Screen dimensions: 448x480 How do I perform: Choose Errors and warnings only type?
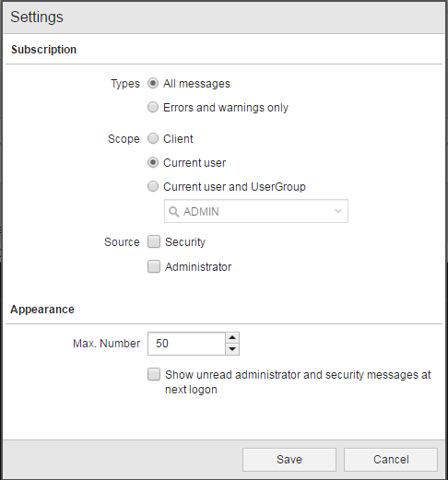coord(153,107)
